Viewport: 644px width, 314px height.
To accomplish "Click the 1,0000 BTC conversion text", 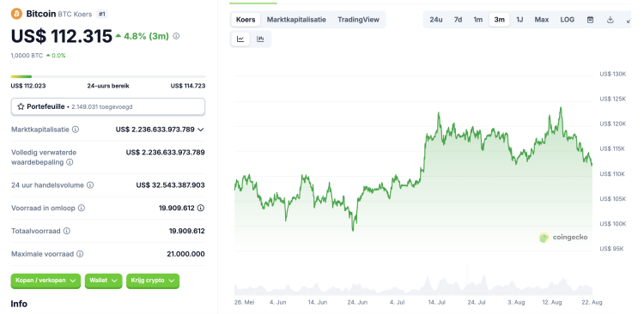I will [27, 56].
